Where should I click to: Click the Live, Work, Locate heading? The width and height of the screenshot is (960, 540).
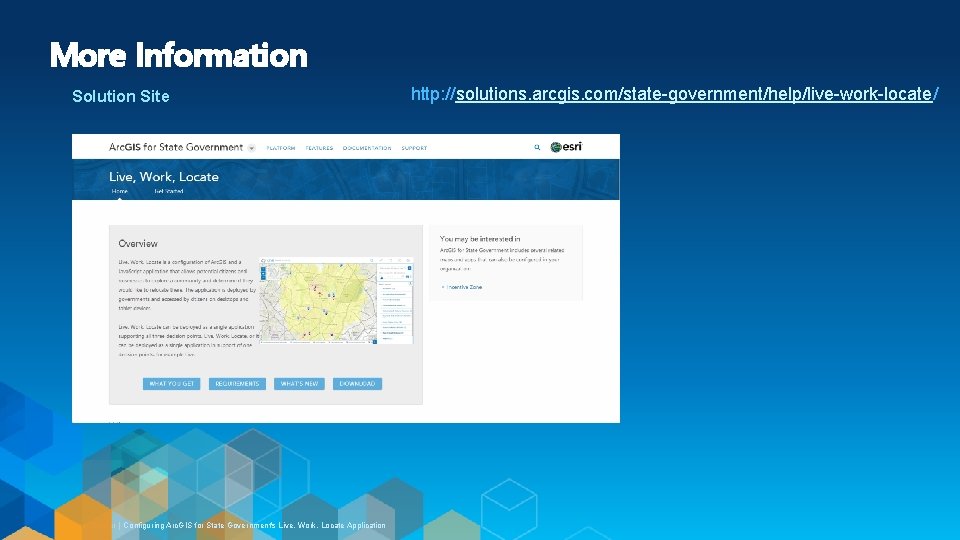click(164, 177)
